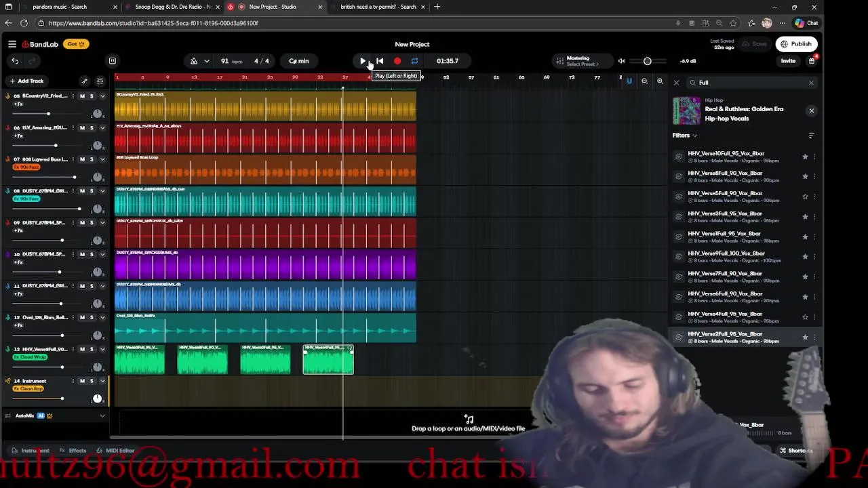This screenshot has width=868, height=488.
Task: Toggle the blue magnet snap icon
Action: pyautogui.click(x=629, y=81)
